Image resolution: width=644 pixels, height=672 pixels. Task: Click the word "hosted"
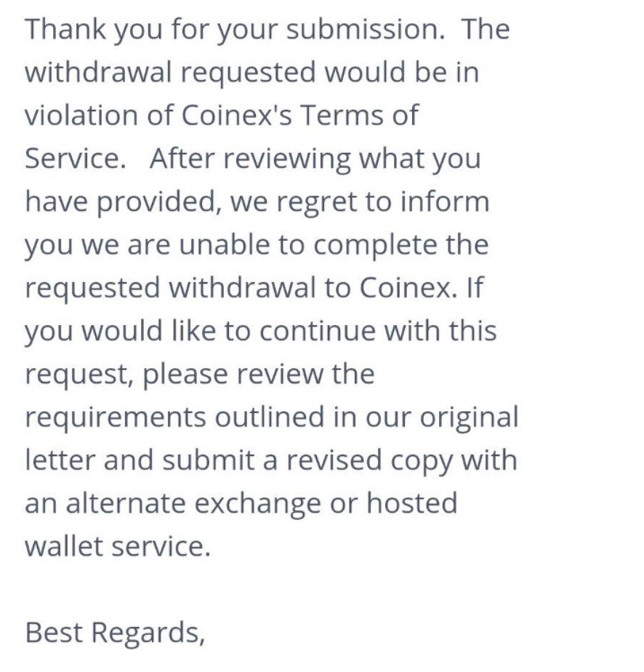(412, 503)
